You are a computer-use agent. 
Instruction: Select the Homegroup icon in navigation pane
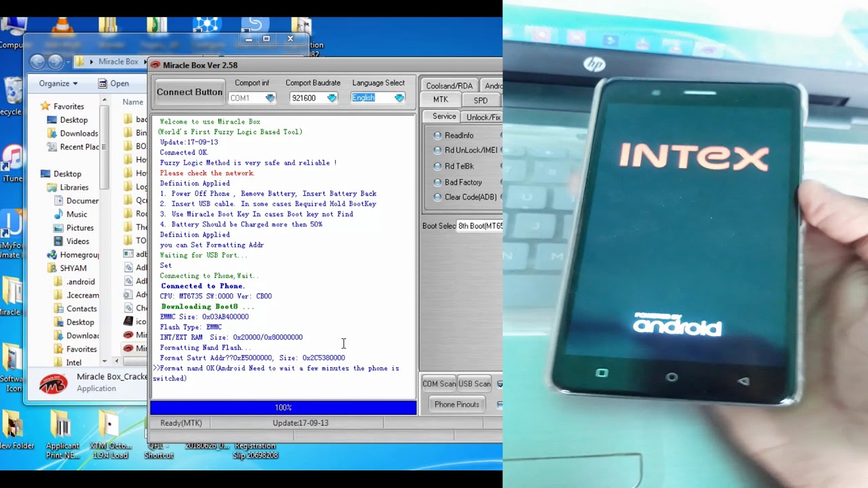pyautogui.click(x=52, y=255)
